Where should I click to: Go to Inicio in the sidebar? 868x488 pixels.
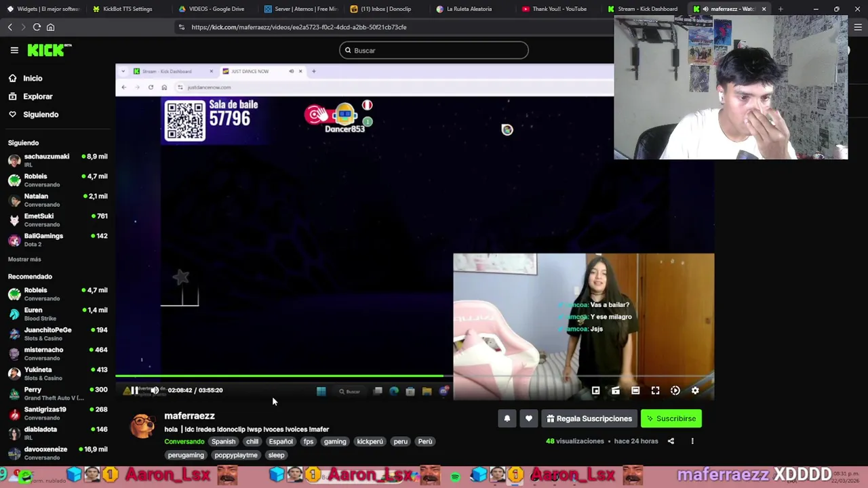(25, 79)
